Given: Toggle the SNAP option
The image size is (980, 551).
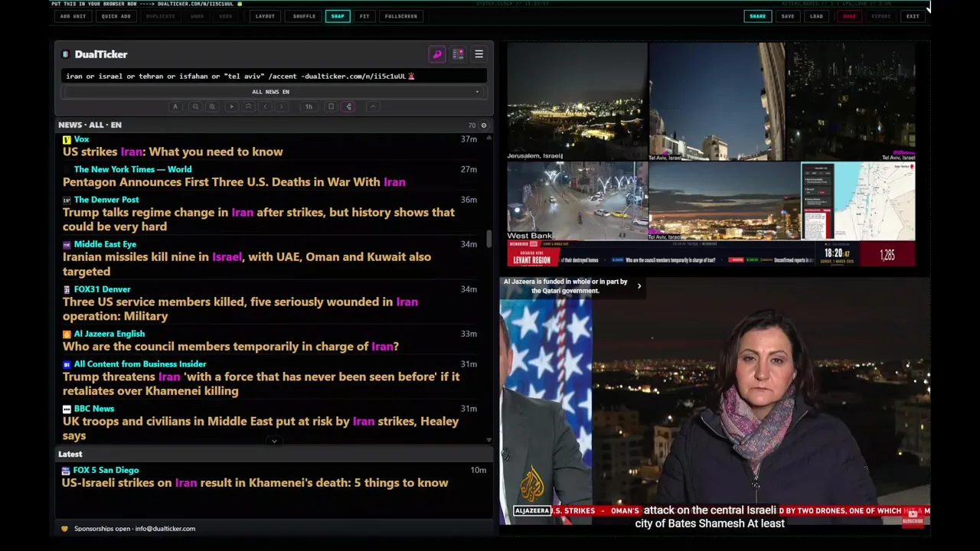Looking at the screenshot, I should (338, 16).
